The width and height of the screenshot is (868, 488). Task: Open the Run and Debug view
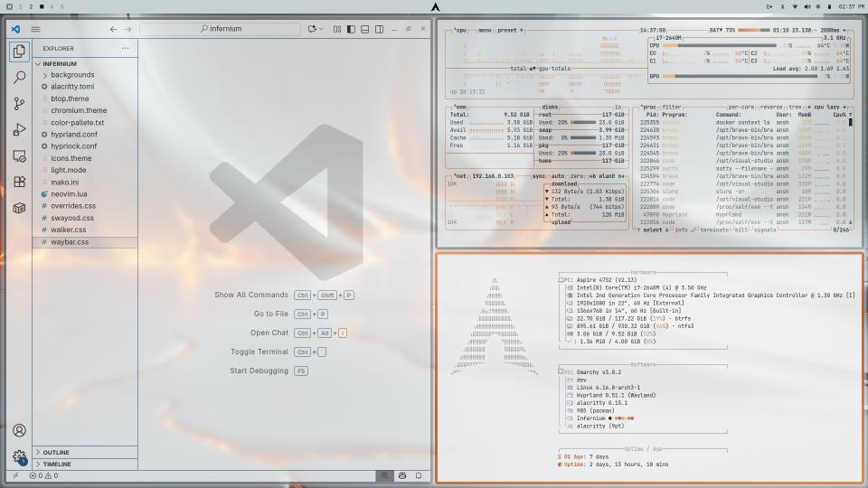pos(19,130)
